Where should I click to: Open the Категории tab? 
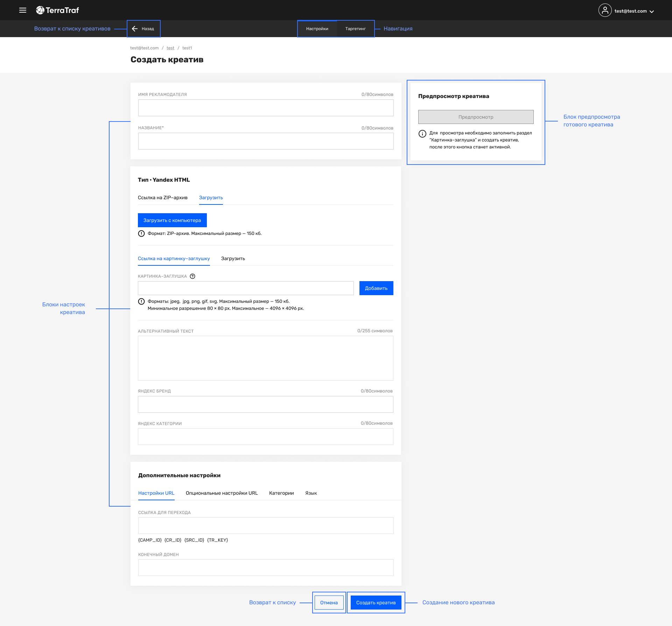pos(281,493)
